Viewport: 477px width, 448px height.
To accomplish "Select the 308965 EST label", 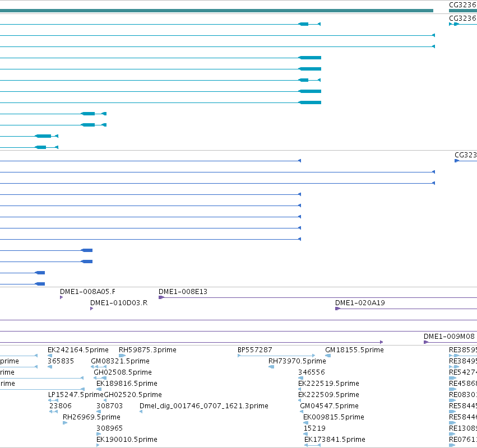I will pyautogui.click(x=109, y=428).
